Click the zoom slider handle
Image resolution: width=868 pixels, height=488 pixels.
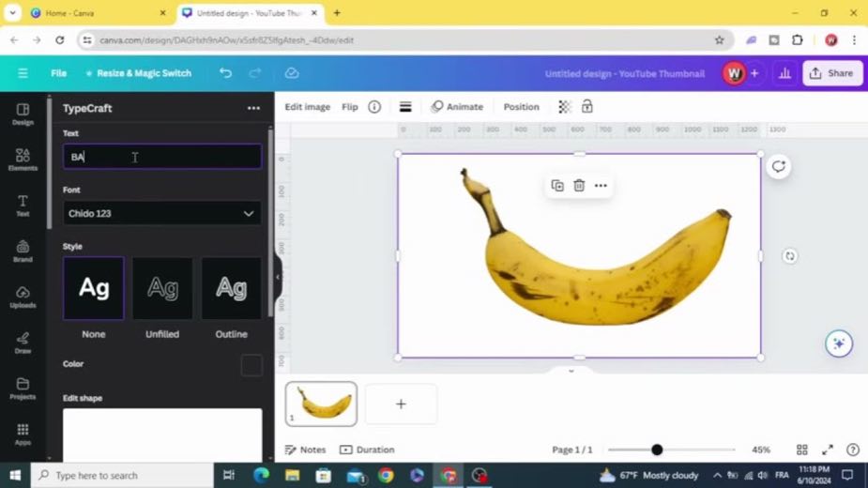pyautogui.click(x=657, y=450)
